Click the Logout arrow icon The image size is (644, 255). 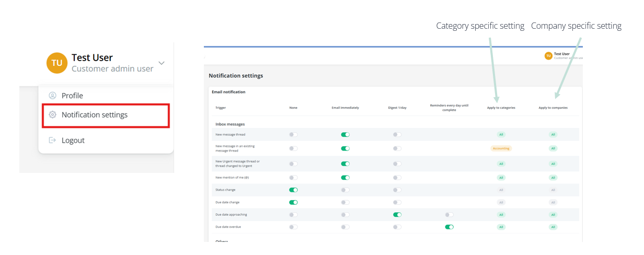tap(52, 140)
